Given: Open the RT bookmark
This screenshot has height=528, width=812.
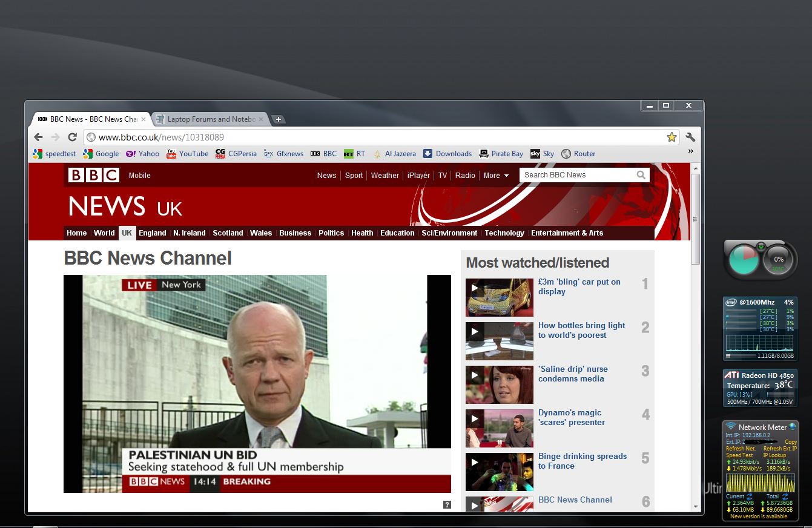Looking at the screenshot, I should pos(354,154).
